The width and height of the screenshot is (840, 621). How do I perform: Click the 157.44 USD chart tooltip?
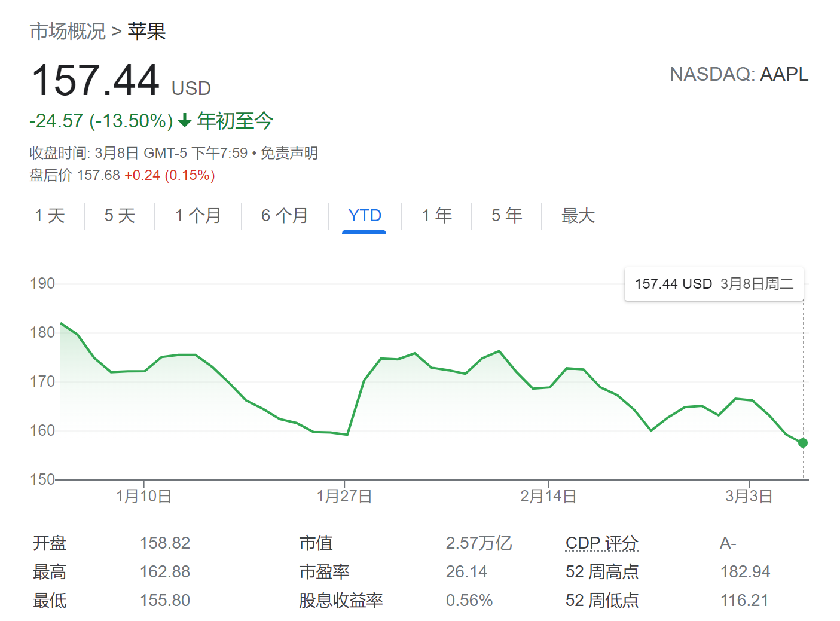714,284
